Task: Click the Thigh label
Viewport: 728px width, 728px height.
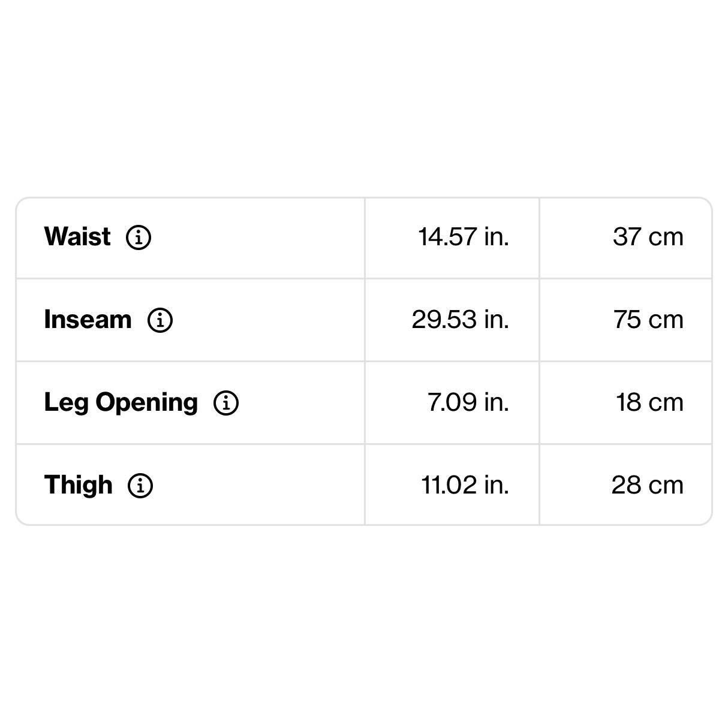Action: click(79, 485)
